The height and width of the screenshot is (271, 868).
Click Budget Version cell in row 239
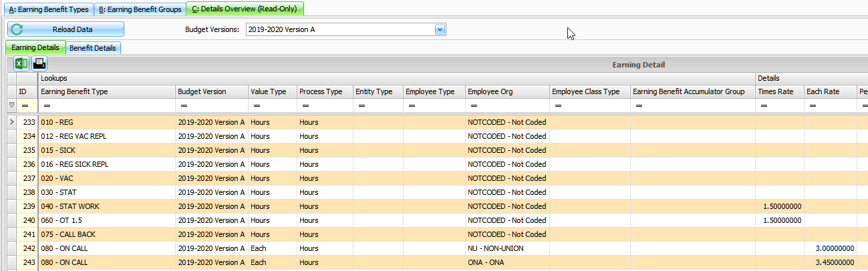[x=211, y=206]
